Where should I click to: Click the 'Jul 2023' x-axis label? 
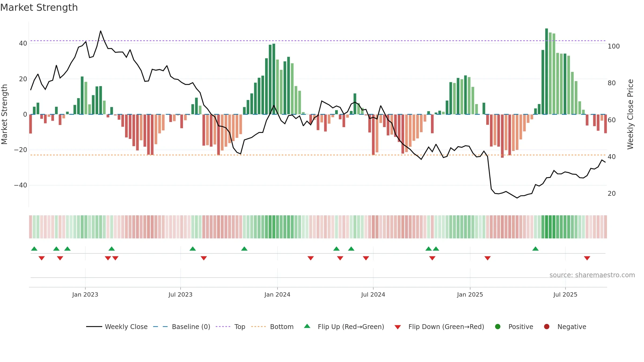pos(180,294)
